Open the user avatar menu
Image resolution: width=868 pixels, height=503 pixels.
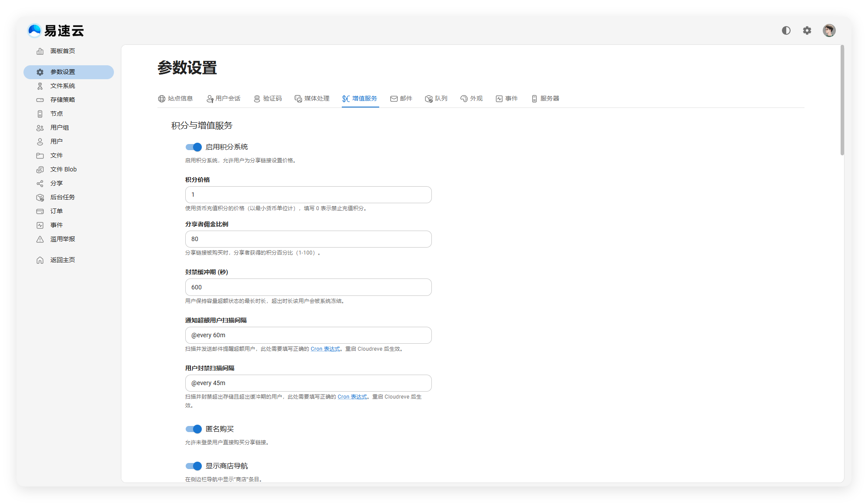point(829,30)
